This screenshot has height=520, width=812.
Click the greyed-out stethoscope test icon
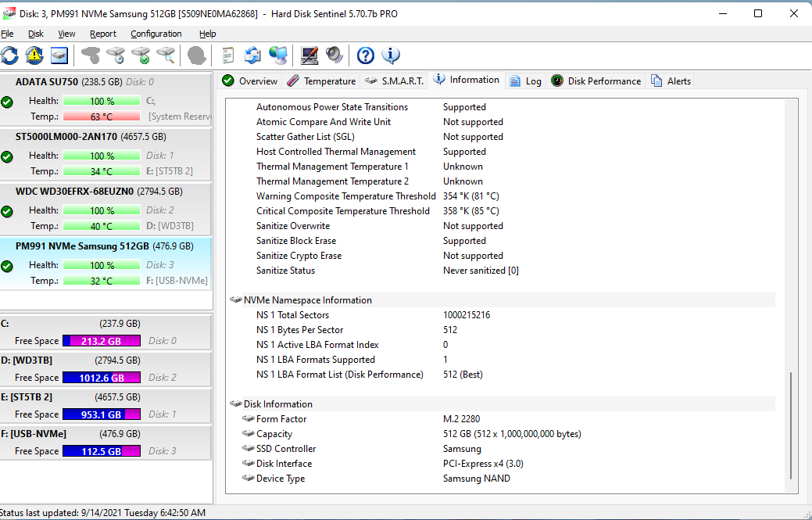[x=91, y=56]
